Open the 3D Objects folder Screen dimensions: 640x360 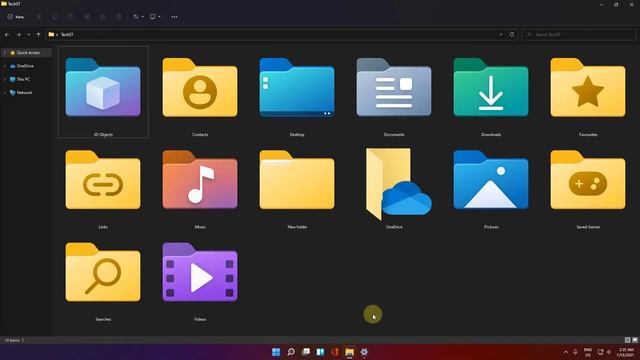click(x=103, y=87)
